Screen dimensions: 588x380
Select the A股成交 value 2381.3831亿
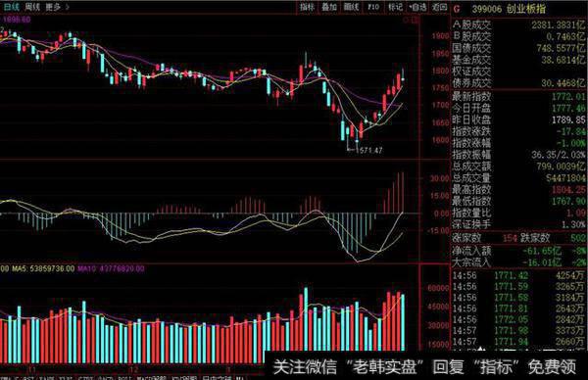pyautogui.click(x=558, y=25)
